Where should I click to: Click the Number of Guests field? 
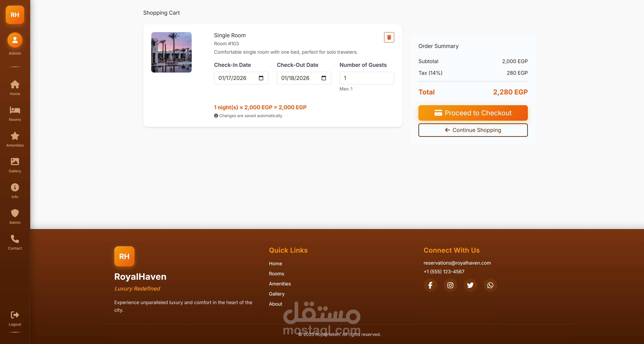pos(366,78)
